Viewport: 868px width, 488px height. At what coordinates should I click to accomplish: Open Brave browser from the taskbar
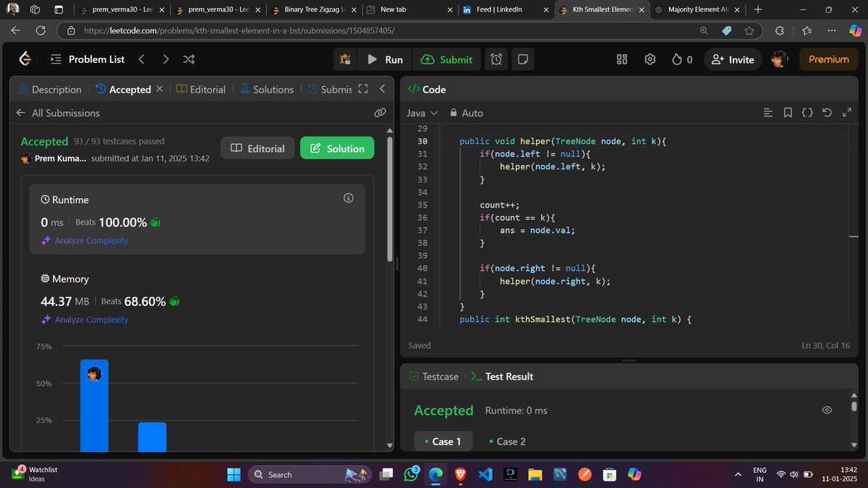pos(461,474)
